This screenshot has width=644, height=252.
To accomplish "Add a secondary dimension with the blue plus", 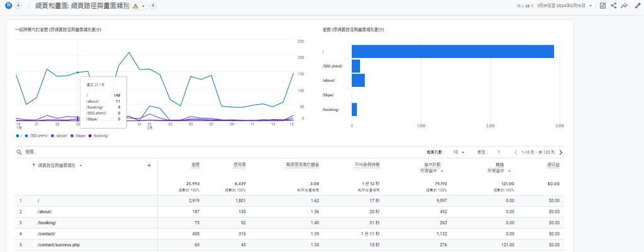I will 149,165.
